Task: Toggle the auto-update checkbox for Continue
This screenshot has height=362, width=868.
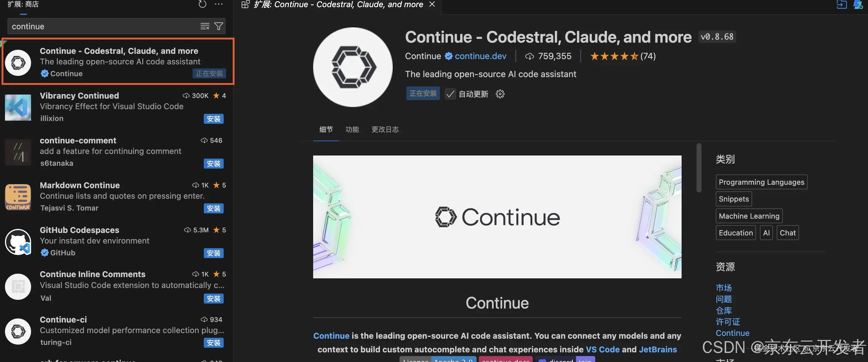Action: click(450, 93)
